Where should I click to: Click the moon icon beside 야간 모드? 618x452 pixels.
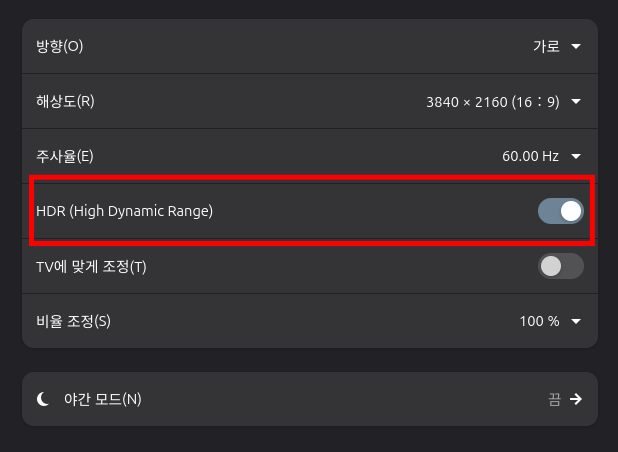pyautogui.click(x=43, y=399)
